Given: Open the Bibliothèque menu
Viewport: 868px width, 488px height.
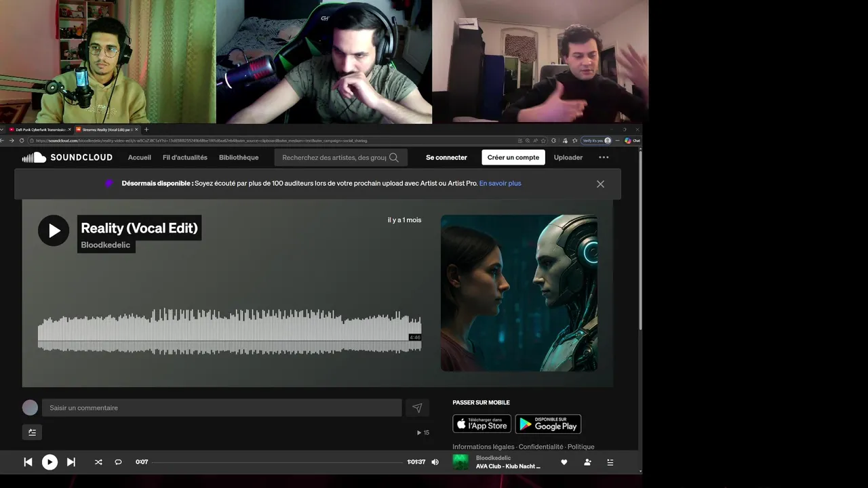Looking at the screenshot, I should 239,157.
